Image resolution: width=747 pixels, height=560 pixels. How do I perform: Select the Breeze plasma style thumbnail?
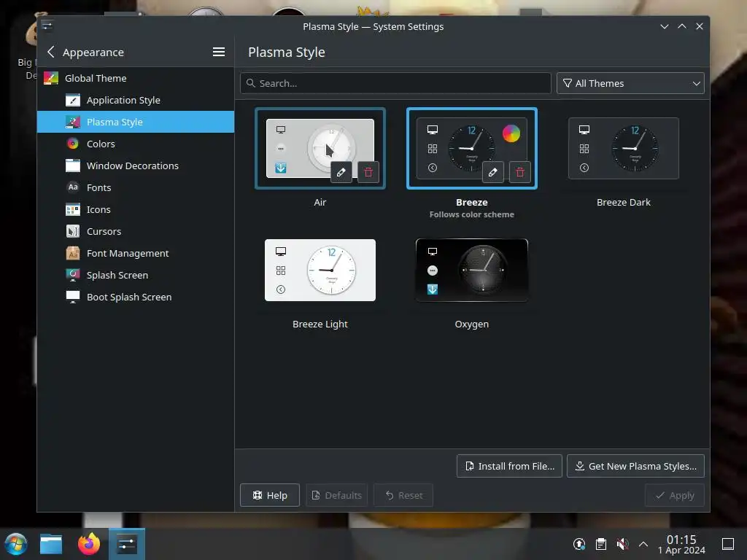pyautogui.click(x=472, y=148)
